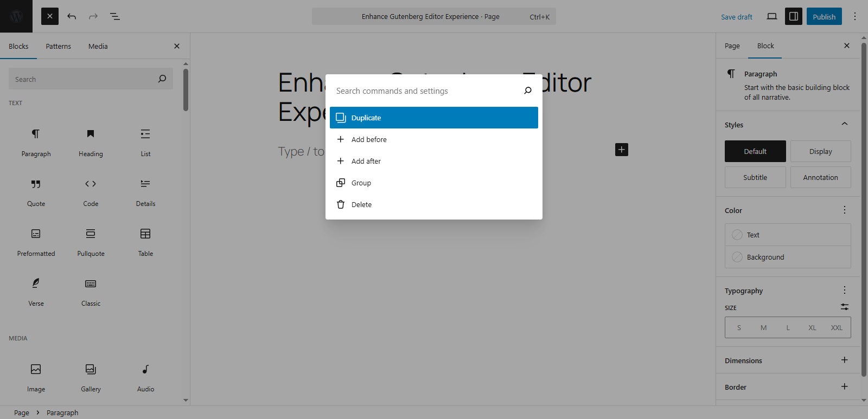Open the Background color picker

[788, 257]
